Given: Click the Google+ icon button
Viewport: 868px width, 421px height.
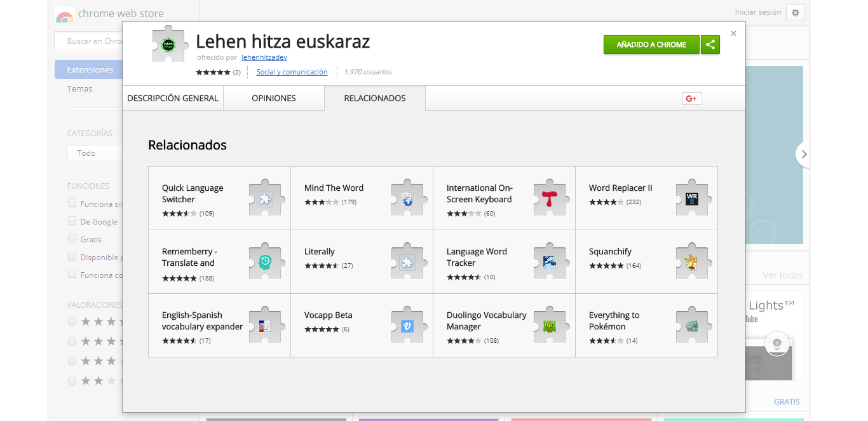Looking at the screenshot, I should point(691,98).
